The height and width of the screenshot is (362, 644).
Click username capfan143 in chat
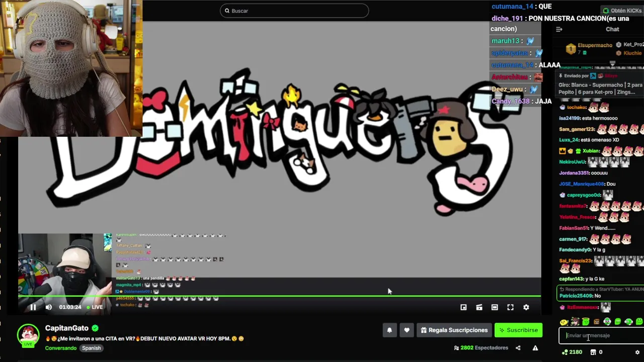tap(571, 279)
